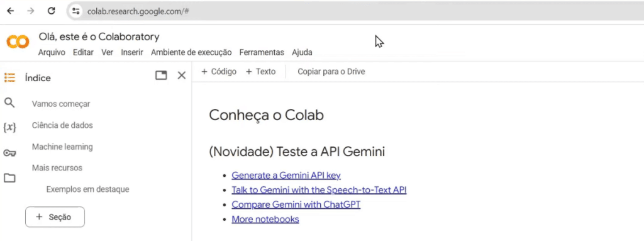Go back in browser history
The image size is (644, 241).
point(10,11)
